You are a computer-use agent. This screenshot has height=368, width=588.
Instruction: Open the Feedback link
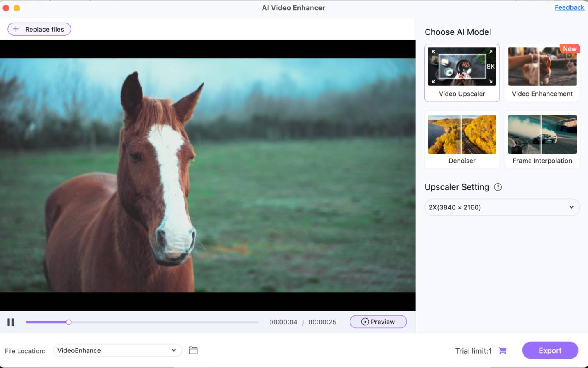click(x=570, y=7)
